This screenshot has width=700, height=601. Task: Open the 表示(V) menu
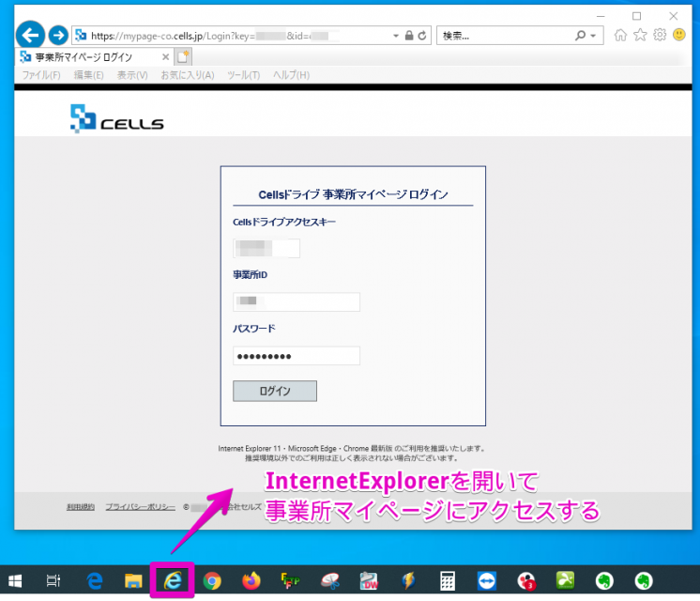(x=132, y=75)
